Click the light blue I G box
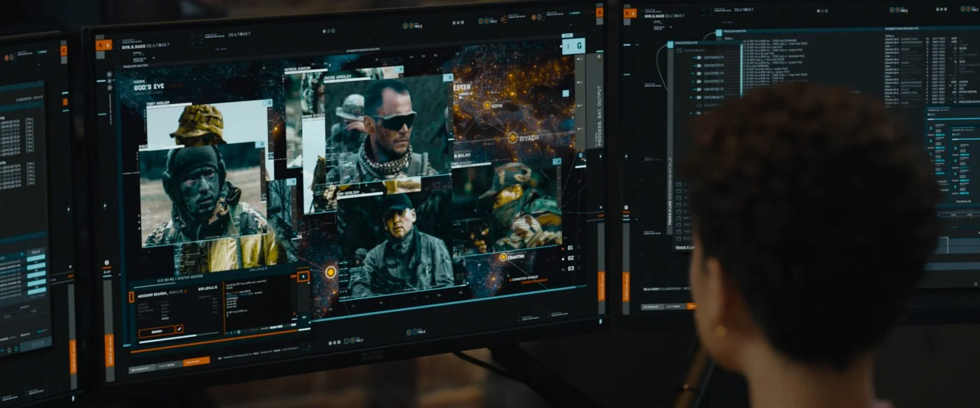Screen dimensions: 980x408 point(573,46)
